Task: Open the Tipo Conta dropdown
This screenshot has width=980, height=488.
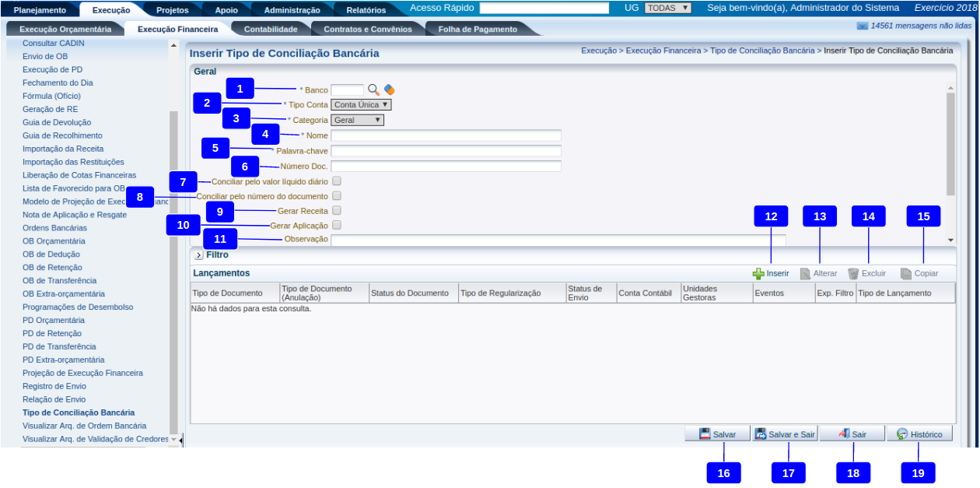Action: pyautogui.click(x=361, y=104)
